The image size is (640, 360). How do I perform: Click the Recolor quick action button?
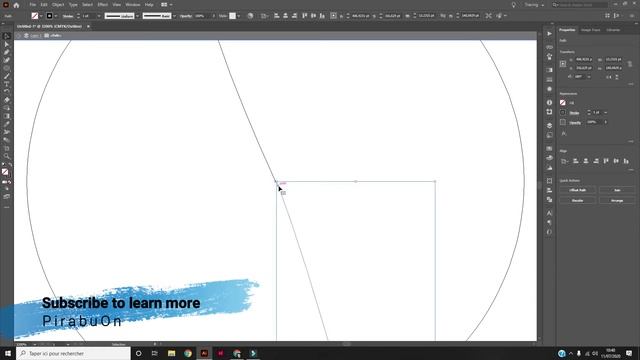tap(578, 201)
